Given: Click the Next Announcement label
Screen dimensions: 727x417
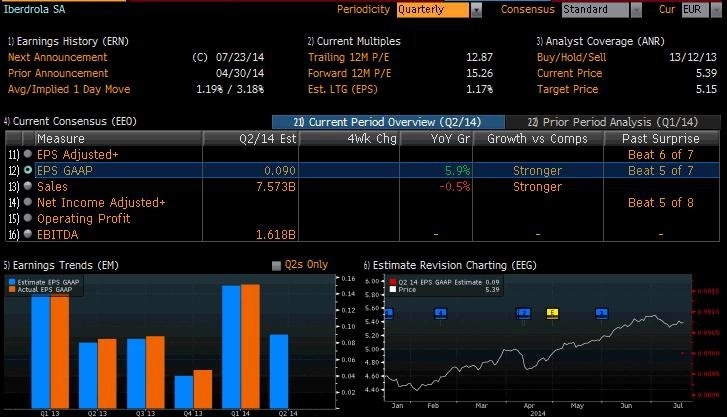Looking at the screenshot, I should coord(57,58).
